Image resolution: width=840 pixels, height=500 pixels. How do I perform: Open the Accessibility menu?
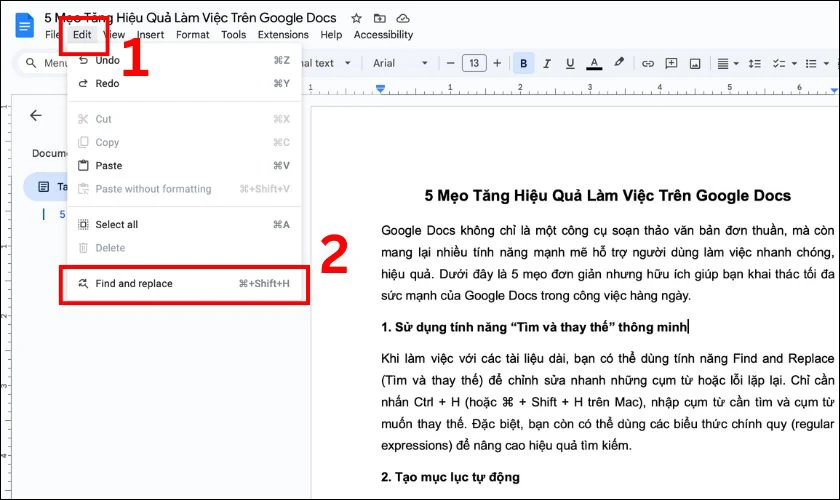point(383,35)
